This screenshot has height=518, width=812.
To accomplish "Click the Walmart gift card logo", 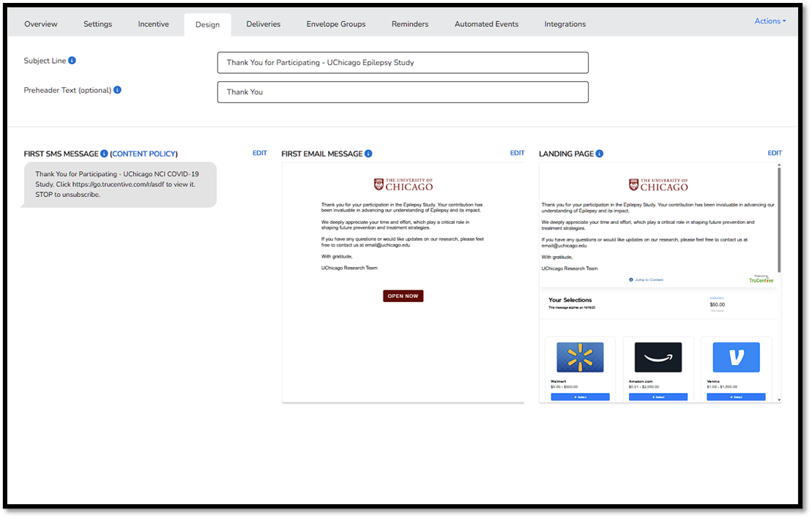I will click(579, 357).
